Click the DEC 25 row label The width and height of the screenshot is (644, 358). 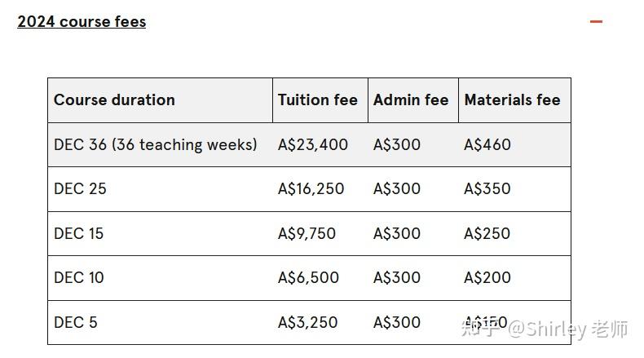80,189
